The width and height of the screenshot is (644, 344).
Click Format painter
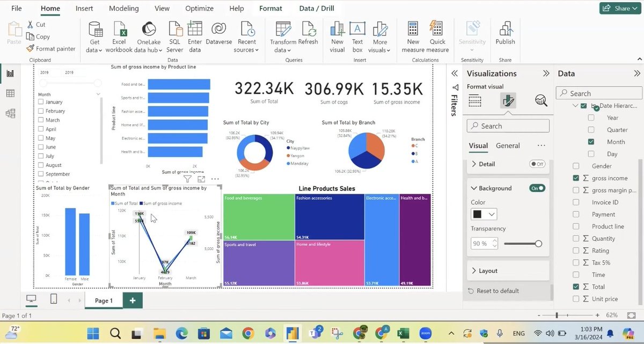[51, 49]
